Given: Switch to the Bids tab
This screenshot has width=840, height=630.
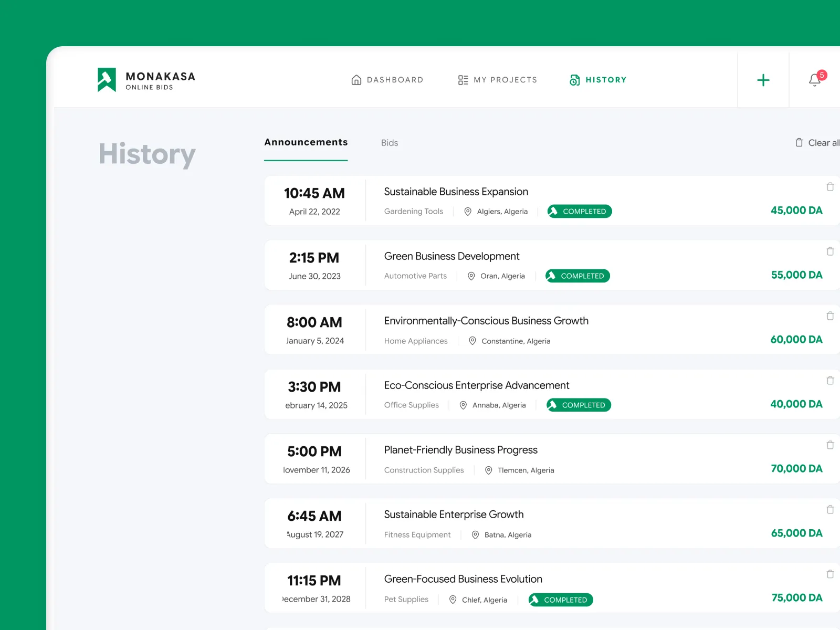Looking at the screenshot, I should (390, 143).
